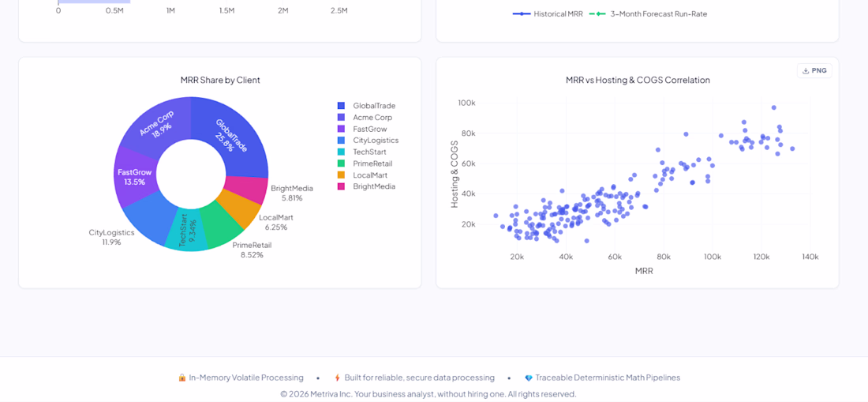Click the lightning bolt icon in the footer
This screenshot has width=868, height=402.
pos(337,378)
